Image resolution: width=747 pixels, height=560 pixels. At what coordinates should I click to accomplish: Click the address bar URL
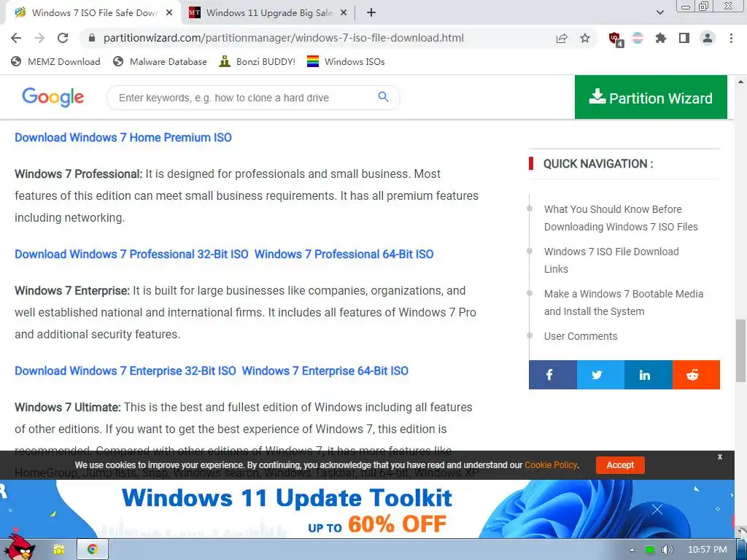pos(284,38)
